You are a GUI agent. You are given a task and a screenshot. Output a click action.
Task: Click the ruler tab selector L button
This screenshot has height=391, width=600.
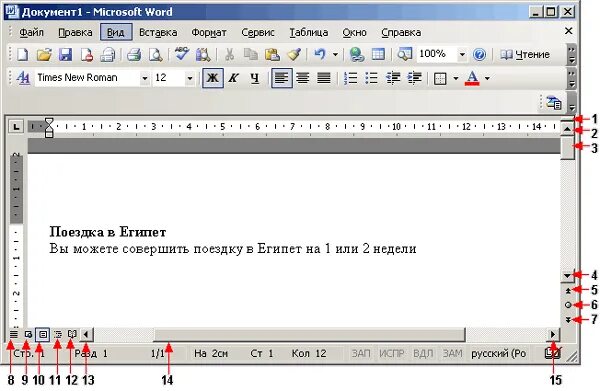point(16,126)
